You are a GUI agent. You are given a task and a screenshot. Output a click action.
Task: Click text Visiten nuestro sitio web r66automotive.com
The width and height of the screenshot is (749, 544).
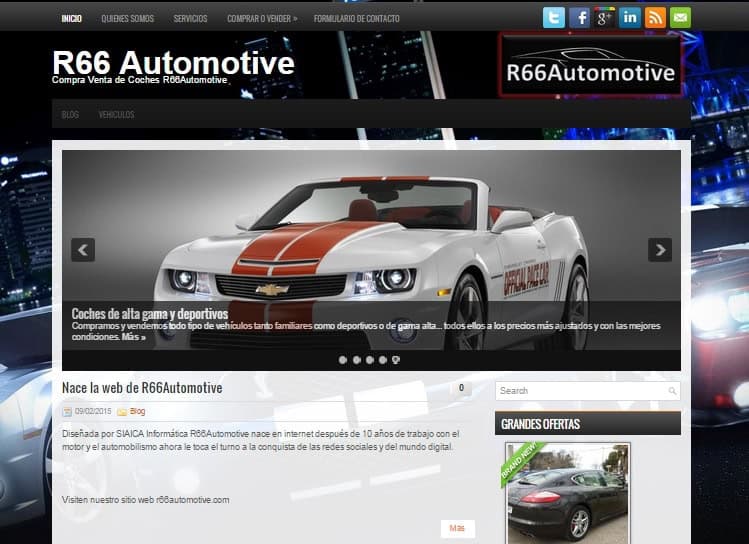[146, 500]
